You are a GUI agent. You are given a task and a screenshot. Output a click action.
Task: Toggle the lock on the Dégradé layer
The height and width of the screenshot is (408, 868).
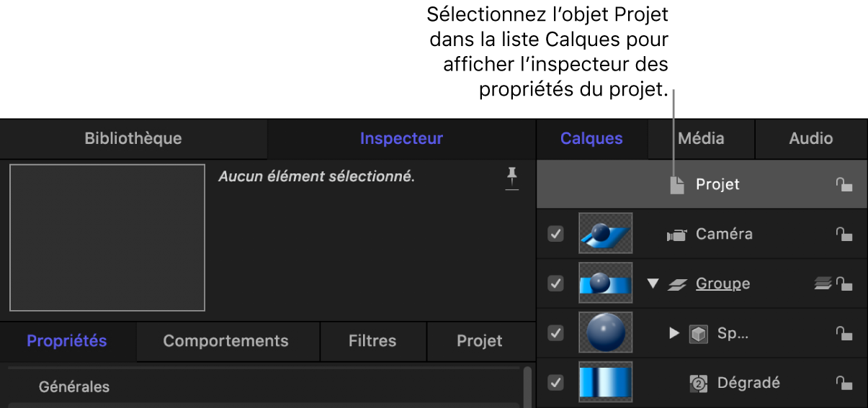click(844, 383)
